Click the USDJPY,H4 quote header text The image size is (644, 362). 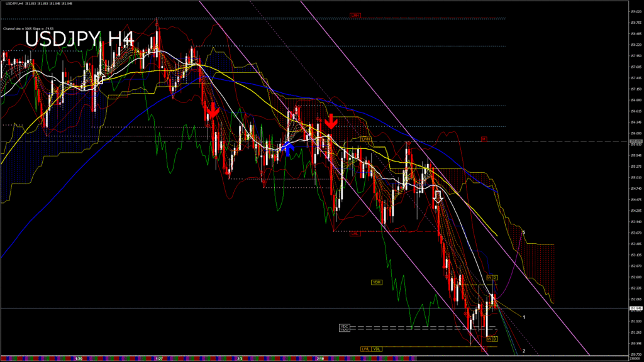pyautogui.click(x=31, y=3)
